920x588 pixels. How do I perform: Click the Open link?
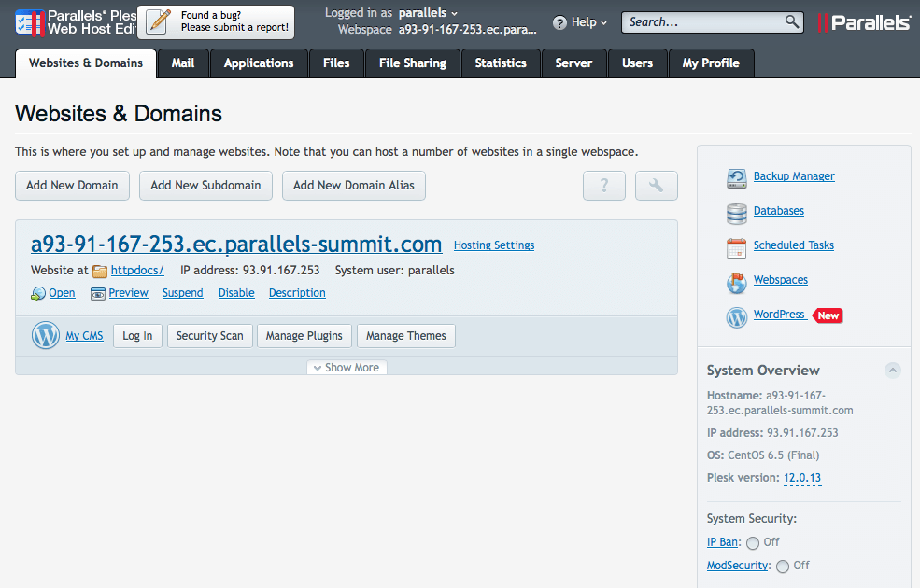click(x=62, y=293)
